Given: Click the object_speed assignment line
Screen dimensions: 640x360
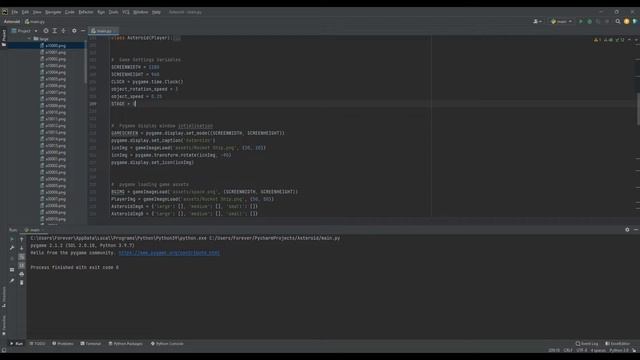Looking at the screenshot, I should [x=136, y=96].
